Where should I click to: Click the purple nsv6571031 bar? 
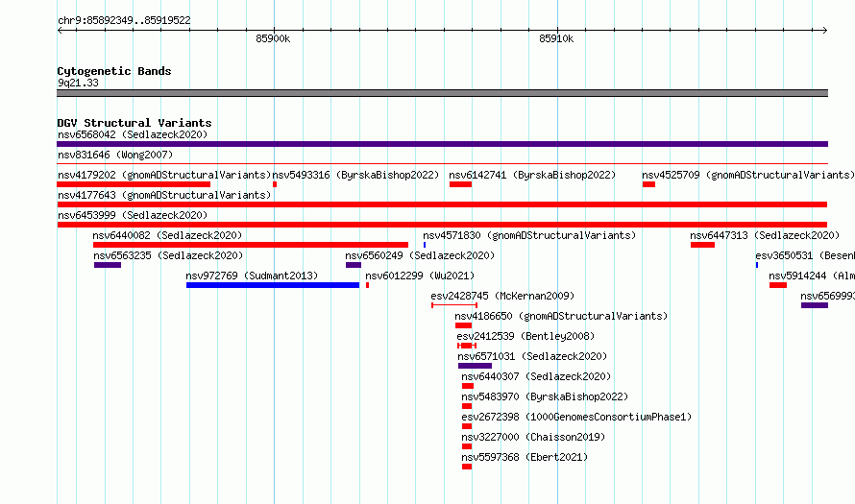pos(475,366)
